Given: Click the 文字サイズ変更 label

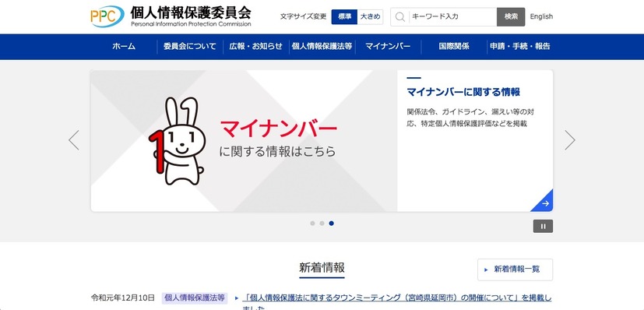Looking at the screenshot, I should point(303,17).
